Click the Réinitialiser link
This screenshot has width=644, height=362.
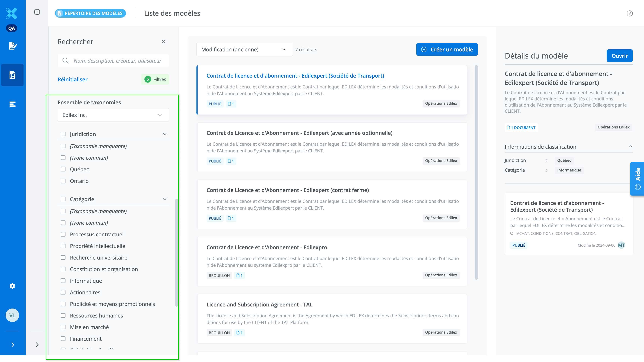pyautogui.click(x=72, y=79)
